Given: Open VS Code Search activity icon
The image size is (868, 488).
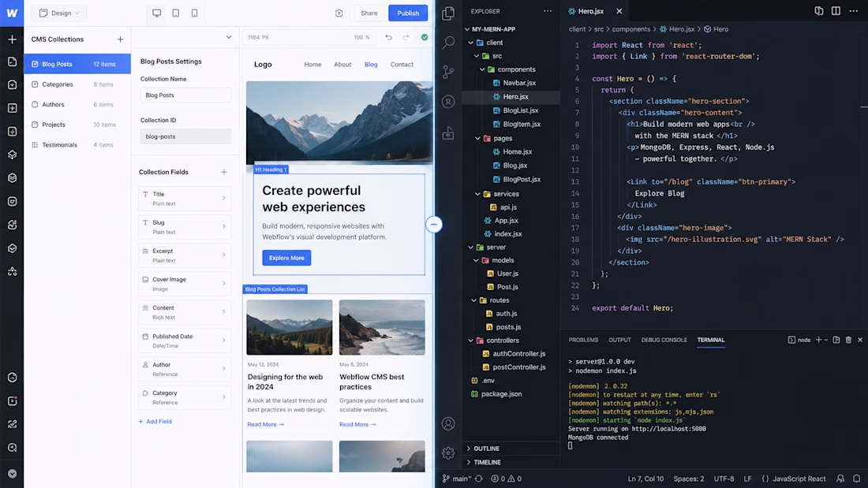Looking at the screenshot, I should tap(448, 42).
